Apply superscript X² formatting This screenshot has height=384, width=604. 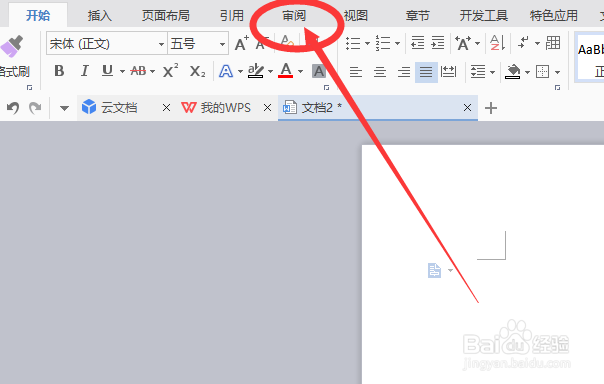click(170, 70)
